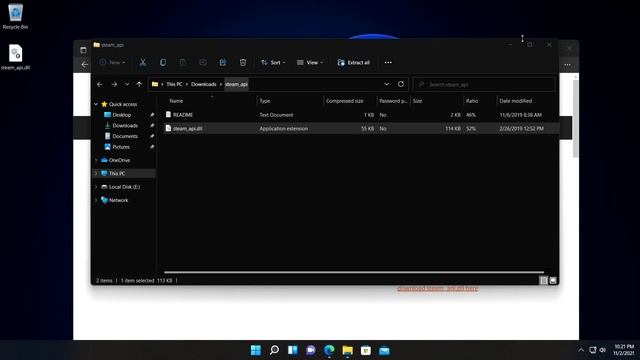
Task: Click the Search steam_api field
Action: [484, 84]
